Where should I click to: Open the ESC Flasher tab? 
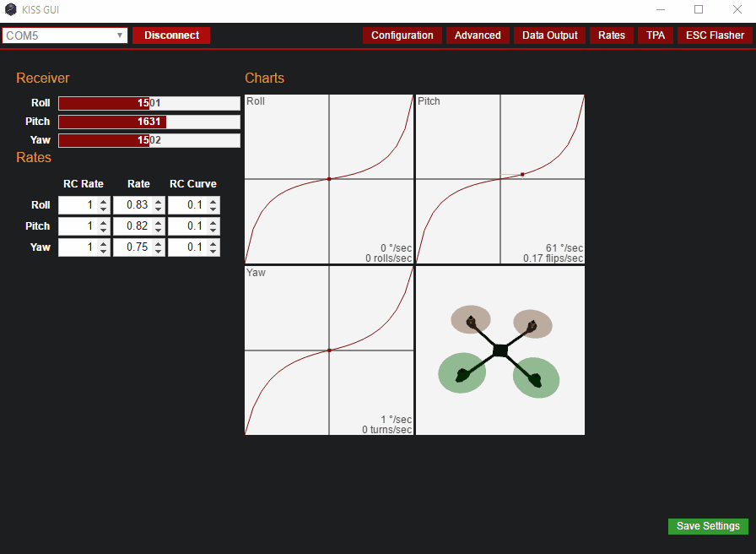coord(715,35)
